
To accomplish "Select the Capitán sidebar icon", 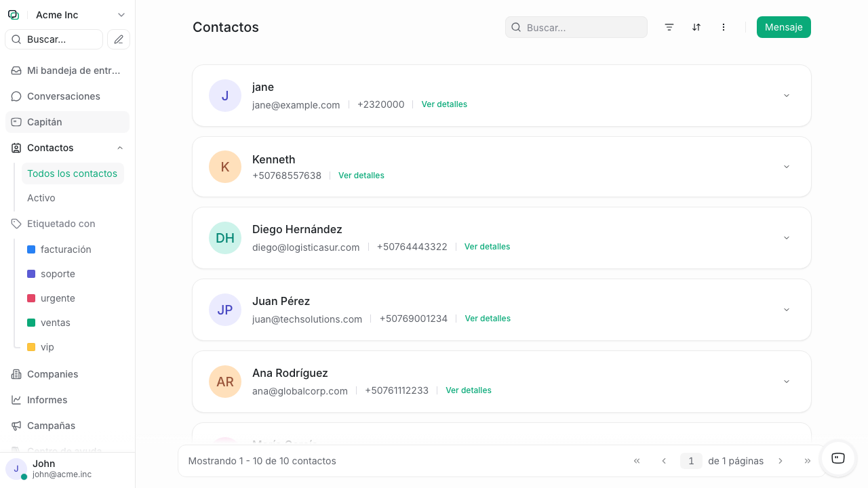I will [x=16, y=122].
